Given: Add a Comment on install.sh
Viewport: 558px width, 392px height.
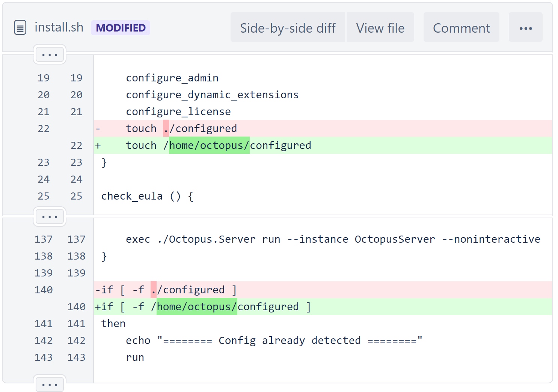Looking at the screenshot, I should (x=461, y=28).
